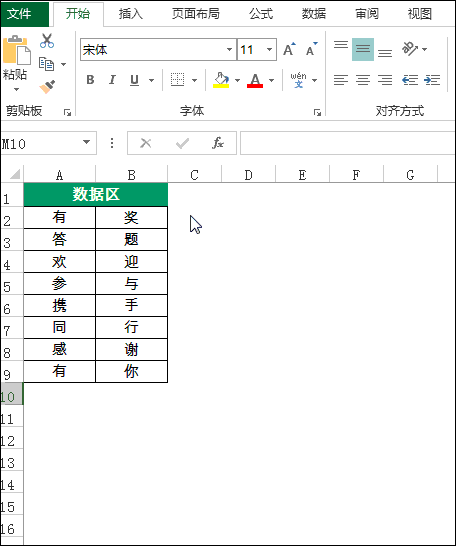456x546 pixels.
Task: Click the Copy icon
Action: tap(46, 64)
